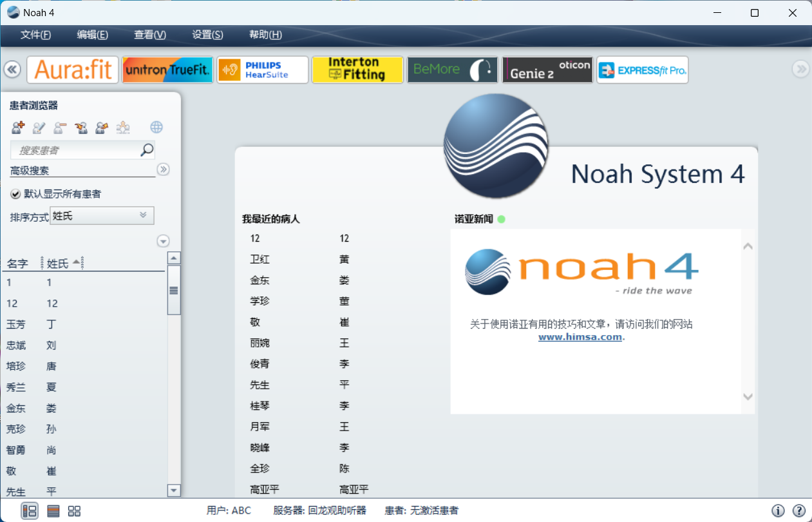Select patient 智勇 尚 in the patient list
The width and height of the screenshot is (812, 522).
click(x=84, y=450)
